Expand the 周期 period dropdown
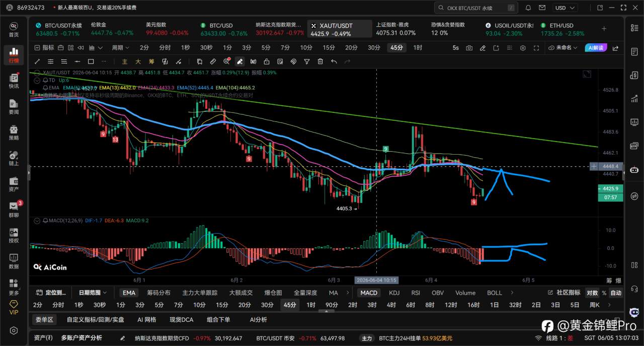The width and height of the screenshot is (644, 346). (120, 48)
